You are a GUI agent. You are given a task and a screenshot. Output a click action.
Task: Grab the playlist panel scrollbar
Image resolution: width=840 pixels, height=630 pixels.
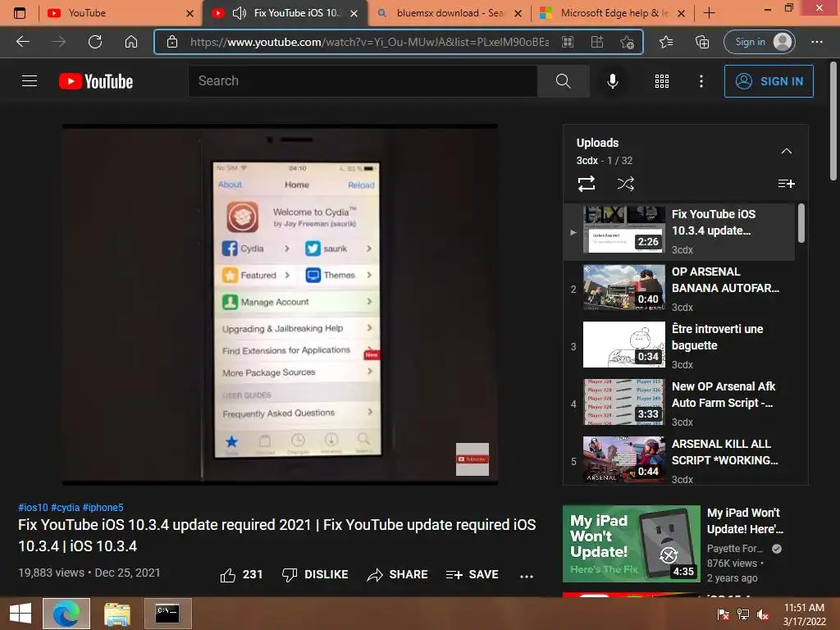point(801,223)
